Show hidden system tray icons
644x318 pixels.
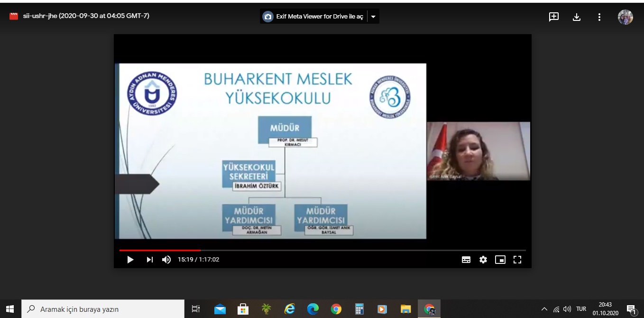pyautogui.click(x=544, y=309)
